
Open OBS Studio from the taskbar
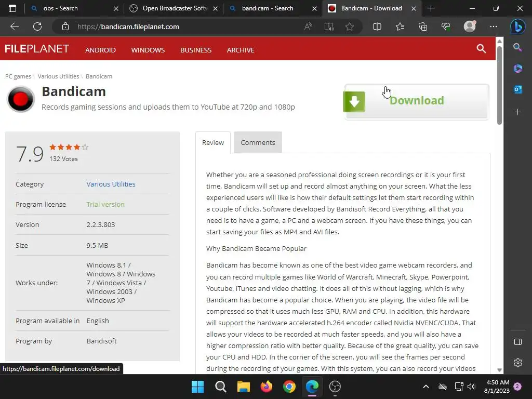click(335, 387)
